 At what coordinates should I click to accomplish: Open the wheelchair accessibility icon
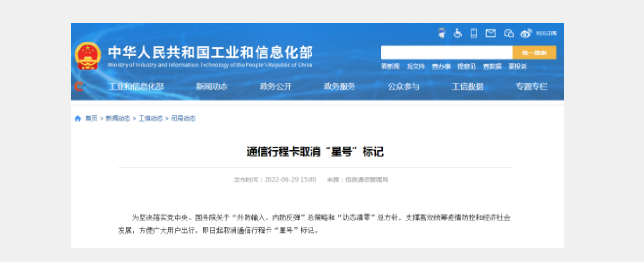[458, 33]
